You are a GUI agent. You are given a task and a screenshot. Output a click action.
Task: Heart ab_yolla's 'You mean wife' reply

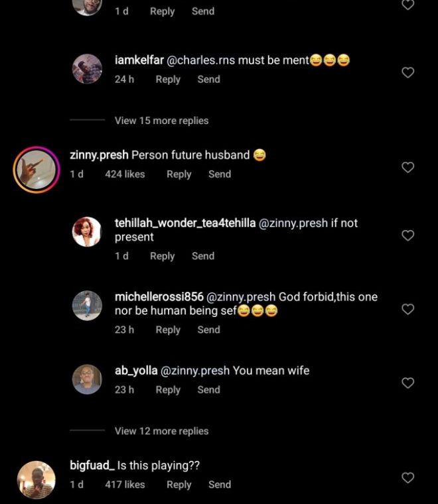(x=408, y=383)
